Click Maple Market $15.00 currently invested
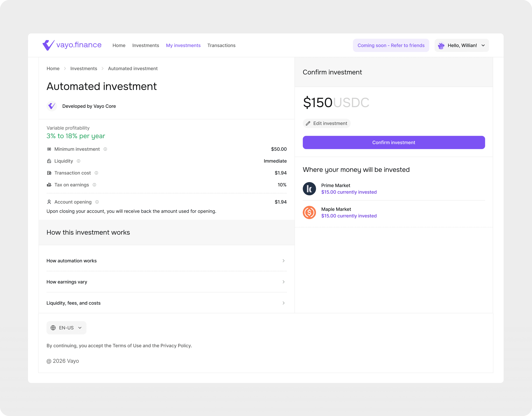 click(349, 216)
